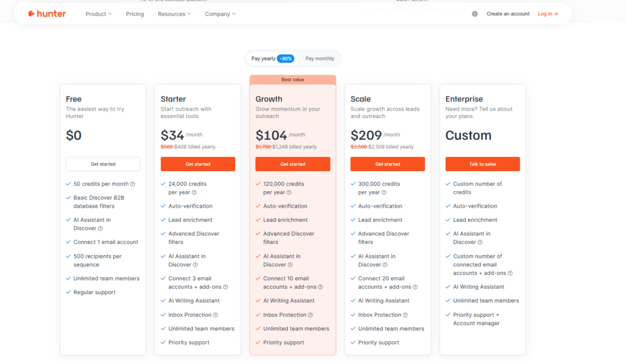This screenshot has height=364, width=626.
Task: Click Get started on the Free plan
Action: (x=103, y=164)
